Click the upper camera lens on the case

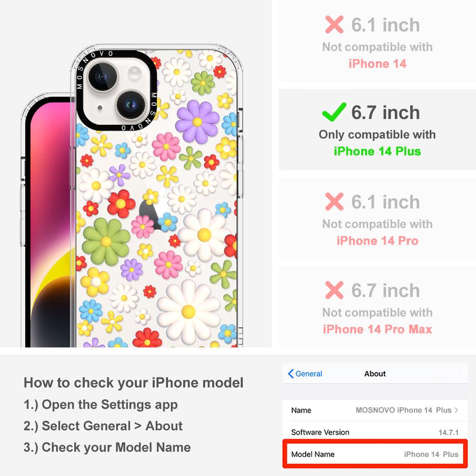pyautogui.click(x=102, y=76)
